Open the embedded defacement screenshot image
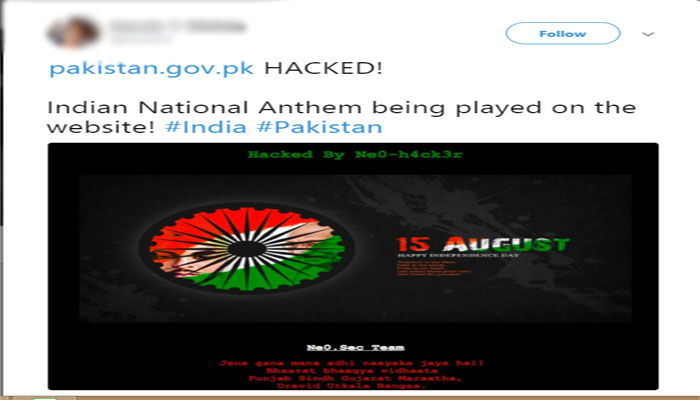 [x=353, y=266]
